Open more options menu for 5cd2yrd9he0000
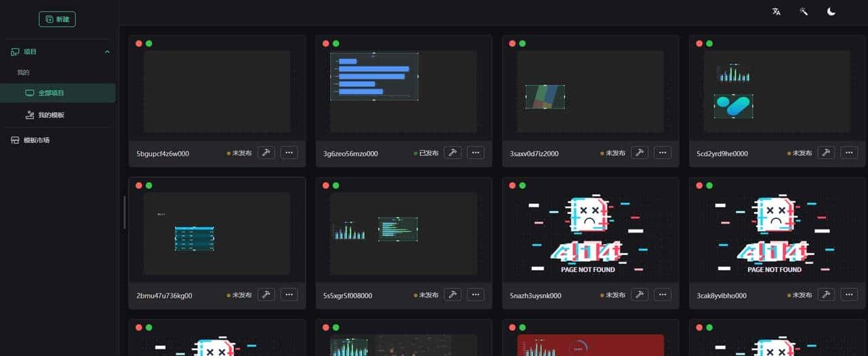Image resolution: width=868 pixels, height=356 pixels. click(849, 153)
